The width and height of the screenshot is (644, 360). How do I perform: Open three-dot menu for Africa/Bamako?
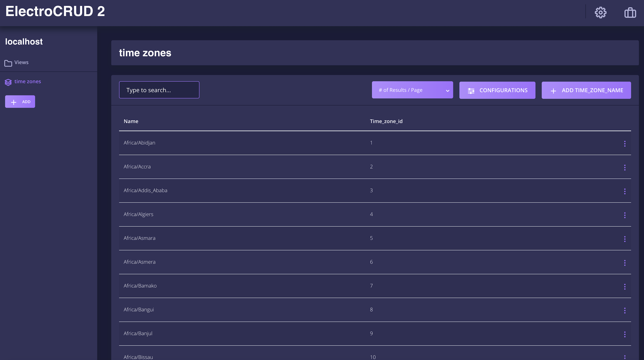(625, 287)
